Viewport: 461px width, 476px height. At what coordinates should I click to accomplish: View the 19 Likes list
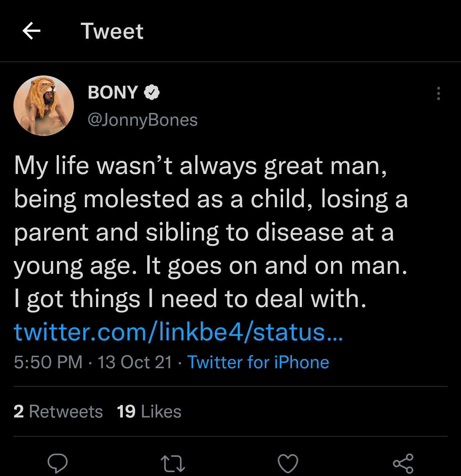(149, 411)
